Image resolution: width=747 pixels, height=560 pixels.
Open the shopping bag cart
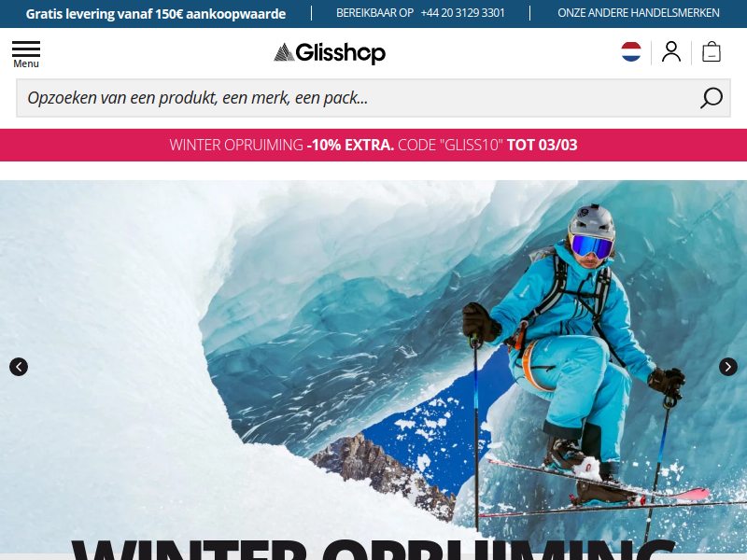712,51
